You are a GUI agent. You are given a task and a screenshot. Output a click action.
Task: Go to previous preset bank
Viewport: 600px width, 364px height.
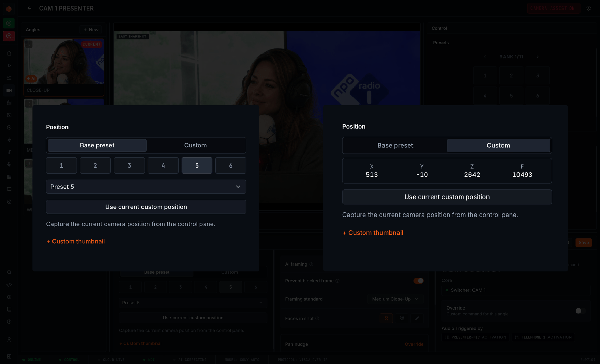(x=485, y=57)
